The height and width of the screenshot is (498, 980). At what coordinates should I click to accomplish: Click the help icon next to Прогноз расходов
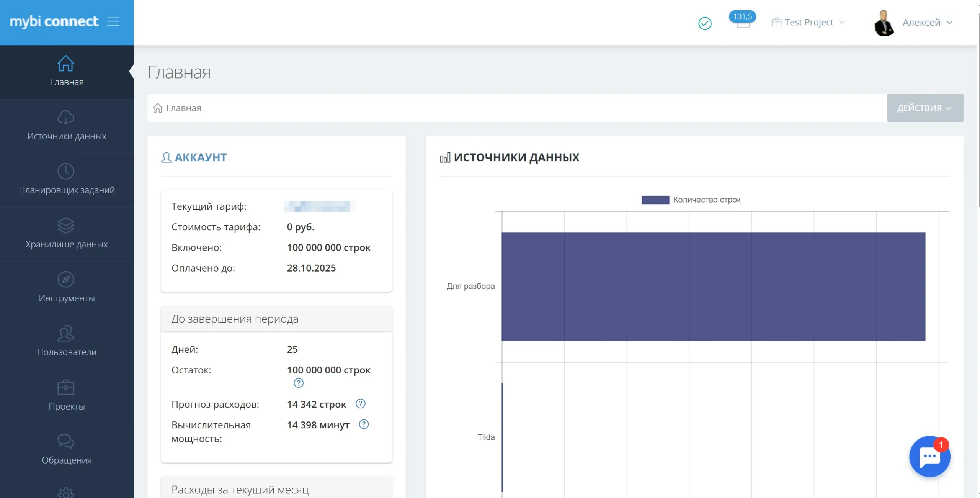tap(361, 403)
